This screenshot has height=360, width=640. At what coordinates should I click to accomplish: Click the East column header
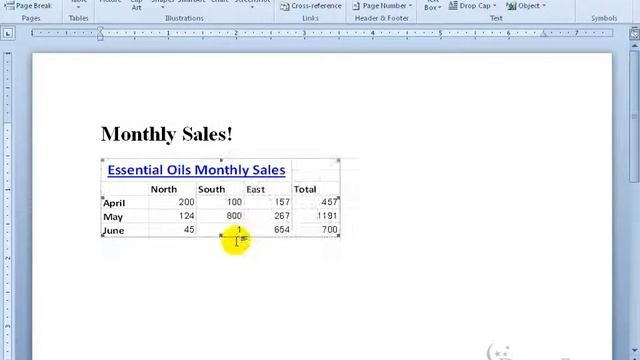pos(256,189)
